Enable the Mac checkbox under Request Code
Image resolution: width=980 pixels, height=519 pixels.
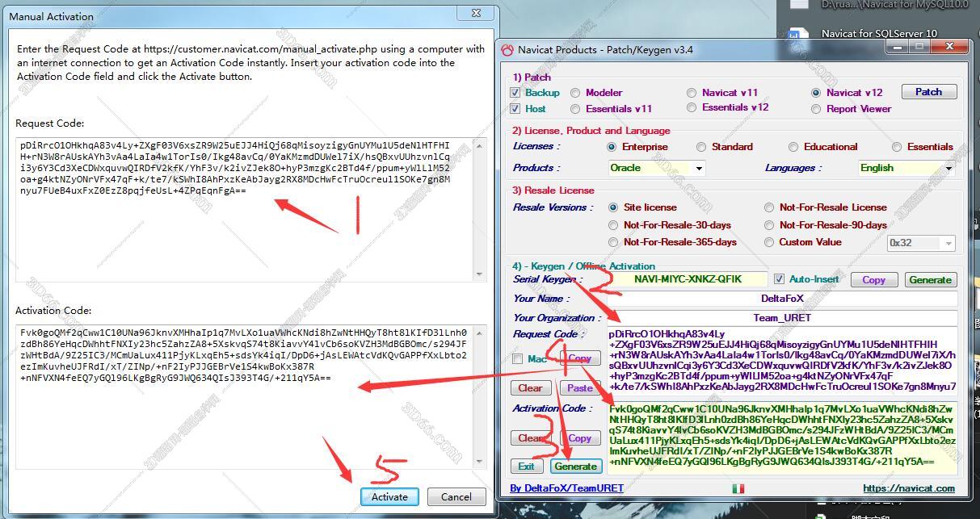tap(518, 358)
